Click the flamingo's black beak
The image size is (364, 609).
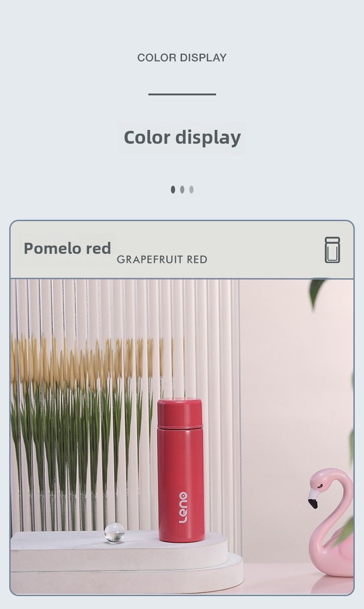[313, 500]
